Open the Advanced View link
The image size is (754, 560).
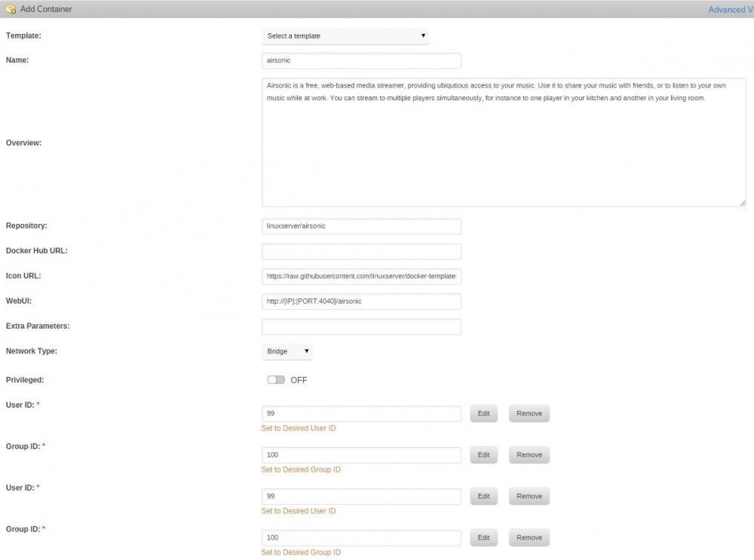click(731, 10)
